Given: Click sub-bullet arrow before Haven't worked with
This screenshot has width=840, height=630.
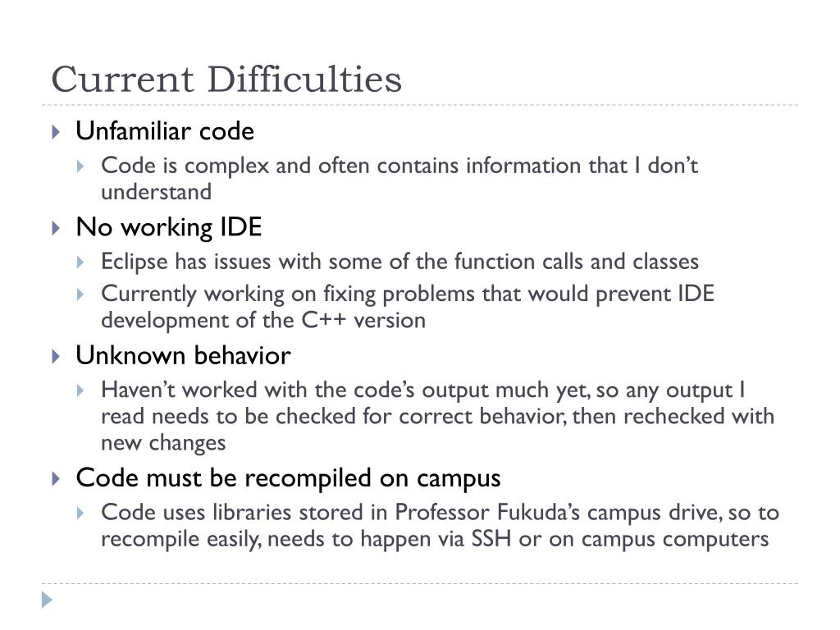Looking at the screenshot, I should pyautogui.click(x=80, y=390).
